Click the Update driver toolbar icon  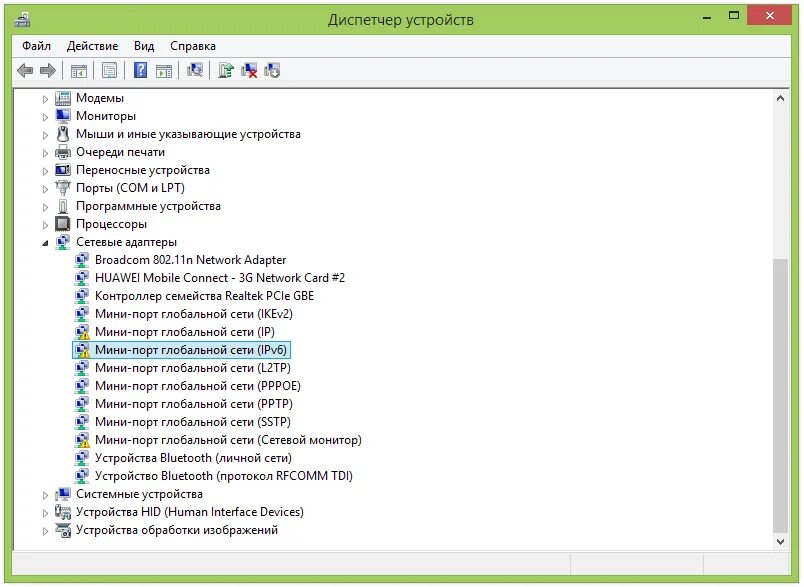pos(226,70)
